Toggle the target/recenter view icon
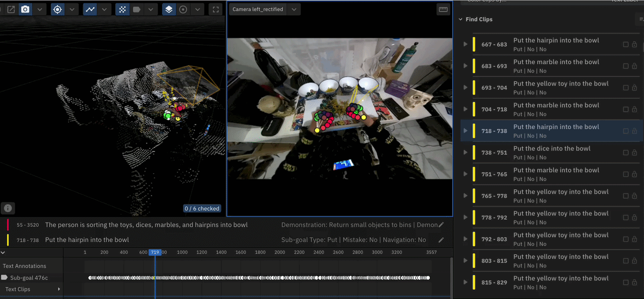 click(x=58, y=9)
